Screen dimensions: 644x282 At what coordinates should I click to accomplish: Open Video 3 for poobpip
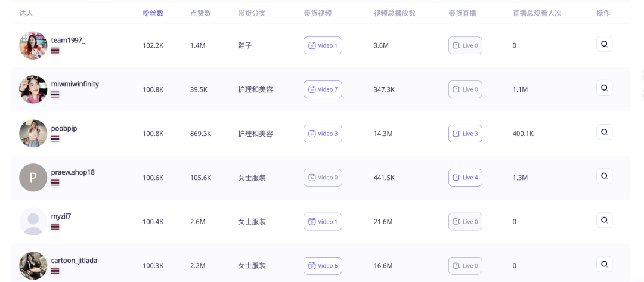(323, 134)
